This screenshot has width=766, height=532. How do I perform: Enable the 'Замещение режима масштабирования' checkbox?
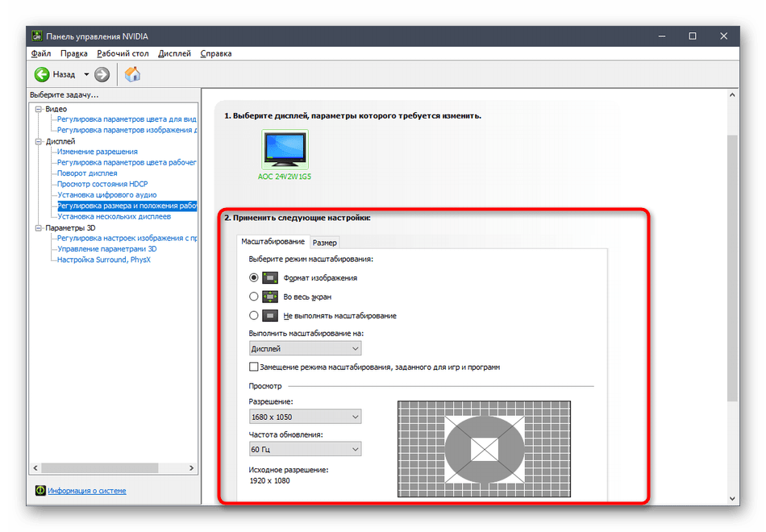tap(255, 367)
